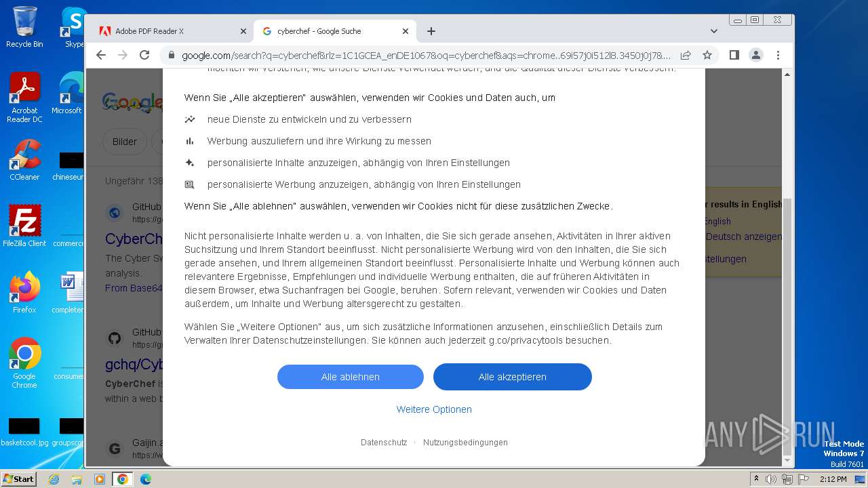Image resolution: width=868 pixels, height=488 pixels.
Task: Close the cyberchef Google Suche tab
Action: pos(406,31)
